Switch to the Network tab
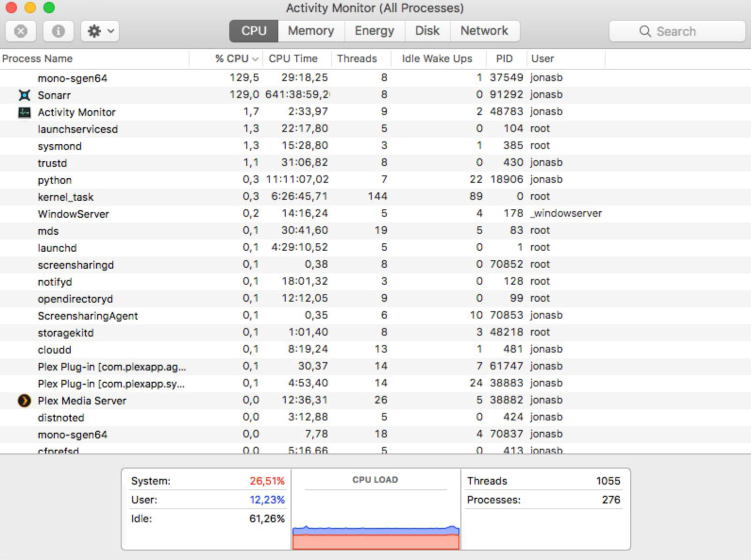 click(484, 31)
